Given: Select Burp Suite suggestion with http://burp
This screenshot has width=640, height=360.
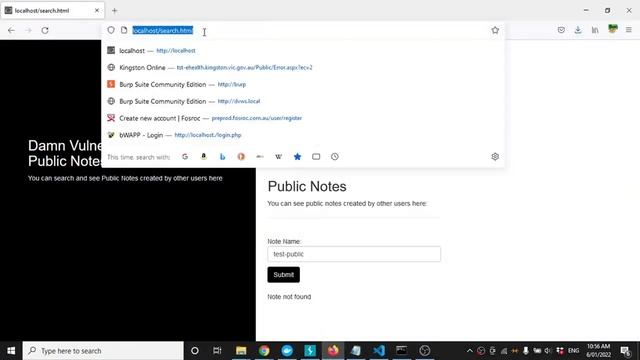Looking at the screenshot, I should click(x=303, y=84).
